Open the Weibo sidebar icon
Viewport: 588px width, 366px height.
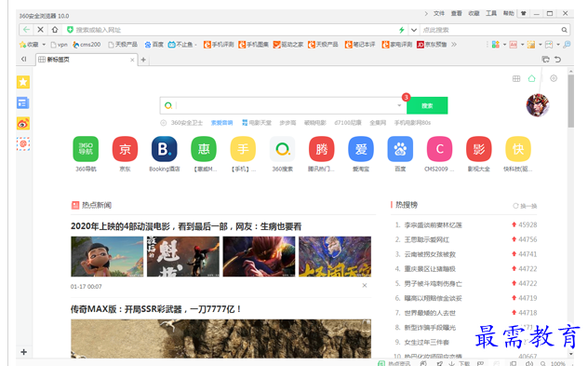pos(23,124)
